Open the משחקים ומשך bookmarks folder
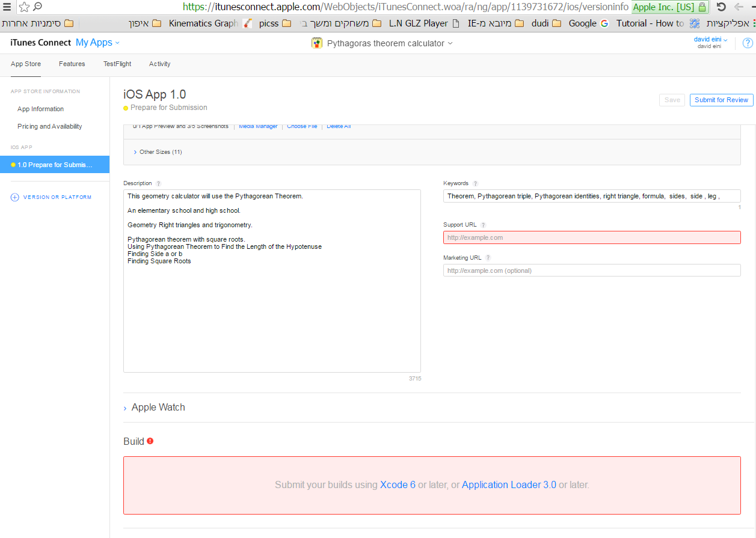 tap(341, 23)
